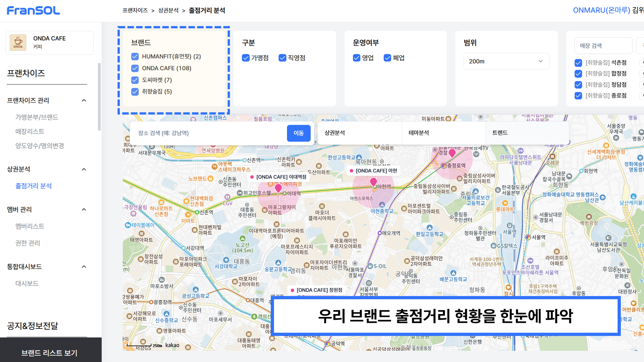Click the GS칼텍스 gas station icon
Viewport: 644px width, 362px height.
pyautogui.click(x=494, y=246)
